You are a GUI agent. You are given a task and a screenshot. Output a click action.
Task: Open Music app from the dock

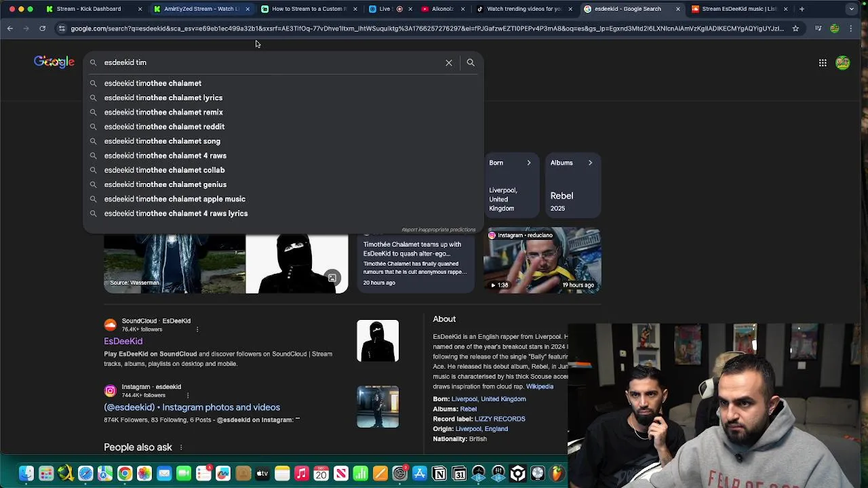302,473
